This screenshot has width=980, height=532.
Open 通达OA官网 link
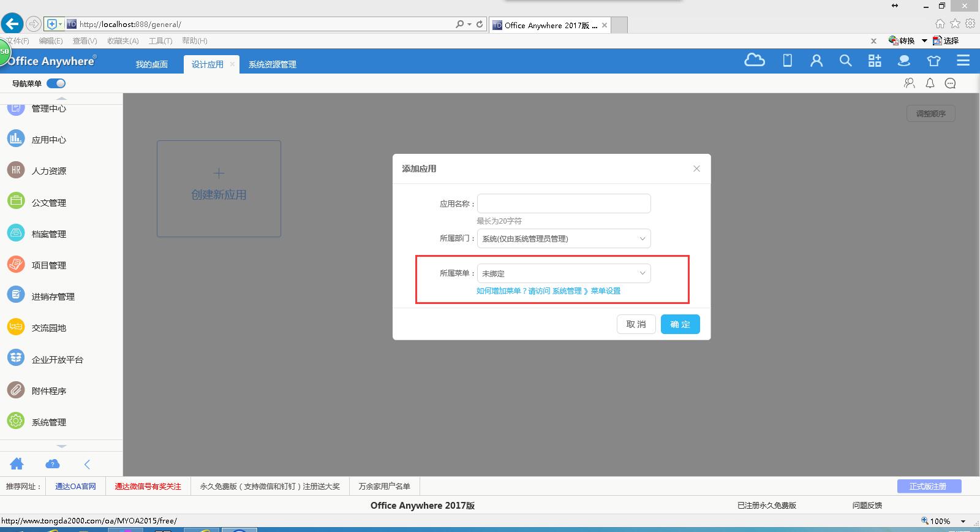76,486
